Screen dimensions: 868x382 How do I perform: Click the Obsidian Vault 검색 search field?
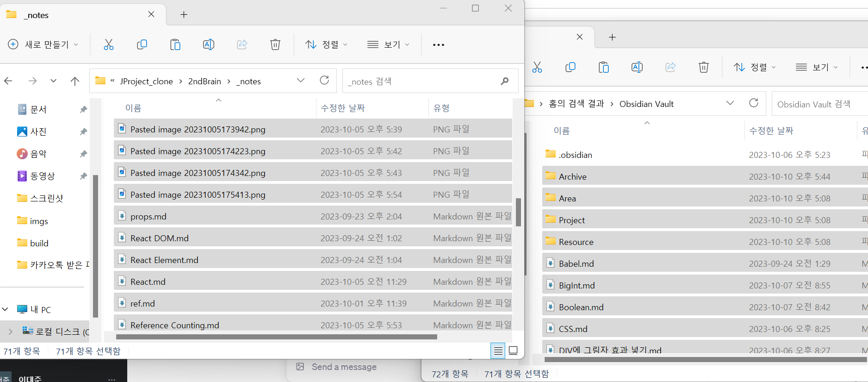pyautogui.click(x=820, y=104)
